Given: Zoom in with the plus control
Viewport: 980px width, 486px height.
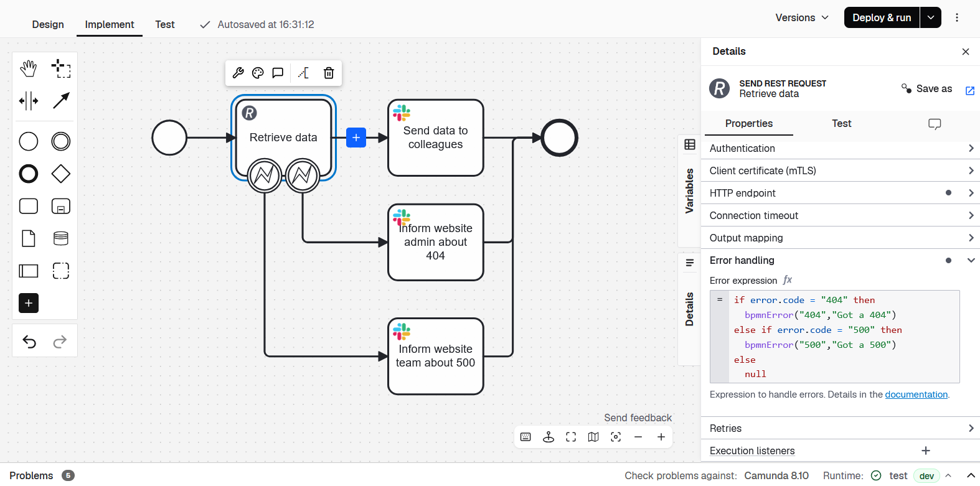Looking at the screenshot, I should (x=661, y=437).
